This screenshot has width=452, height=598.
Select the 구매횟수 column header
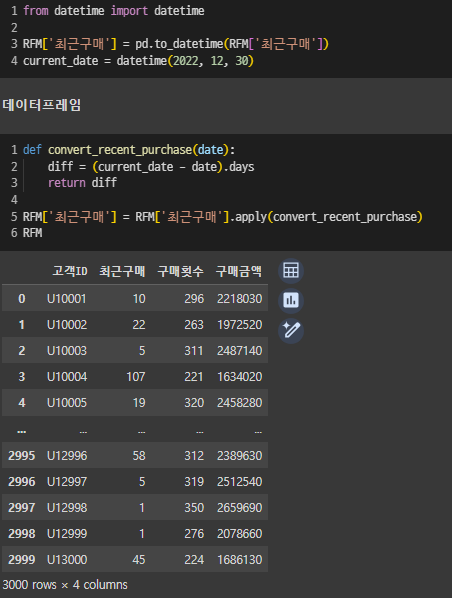pyautogui.click(x=180, y=271)
